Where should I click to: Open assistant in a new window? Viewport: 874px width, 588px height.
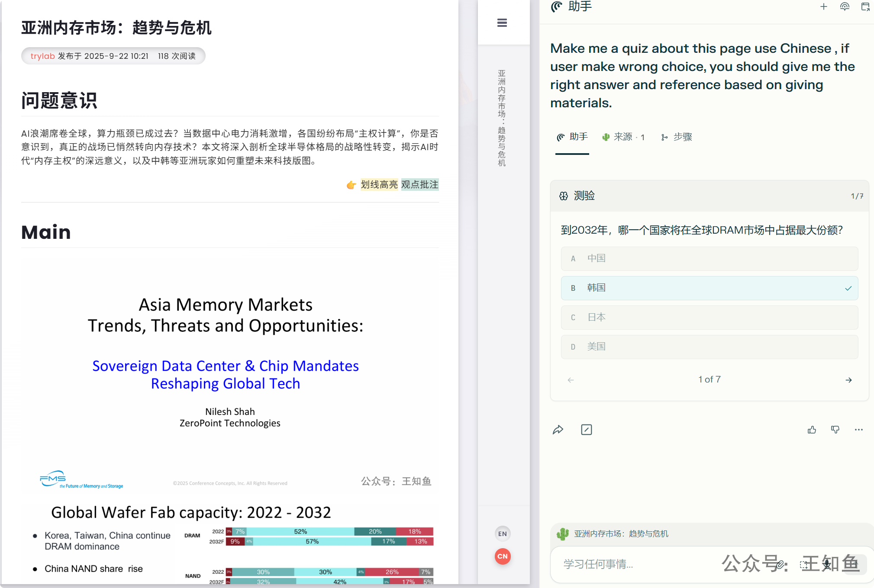[865, 6]
